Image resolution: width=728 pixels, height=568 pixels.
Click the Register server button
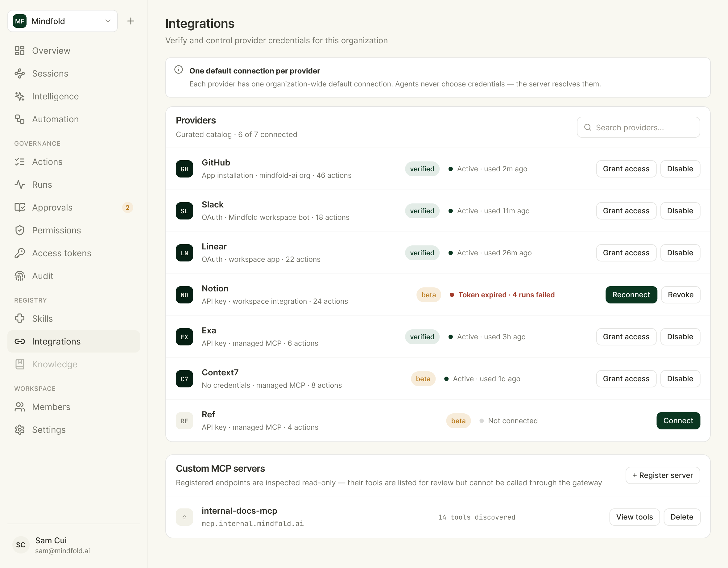pos(662,475)
